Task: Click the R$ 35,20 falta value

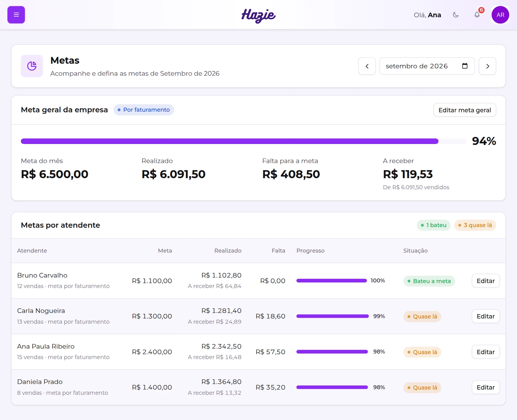Action: (x=271, y=387)
